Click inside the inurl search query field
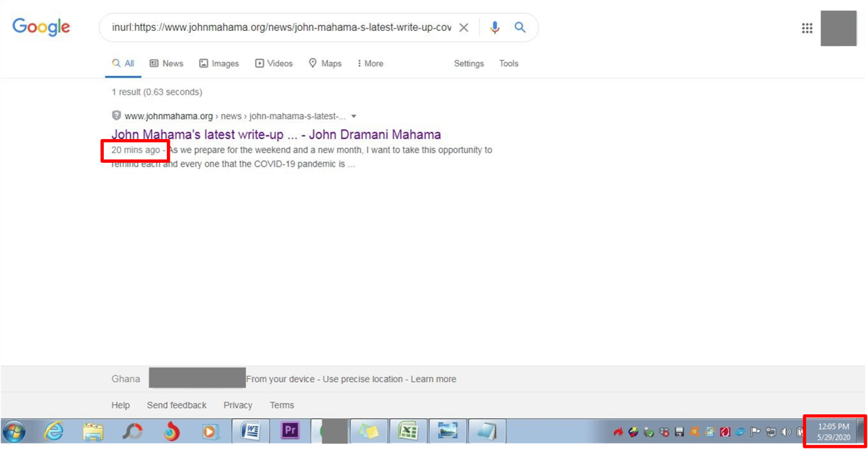Screen dimensions: 868x449 [x=281, y=27]
